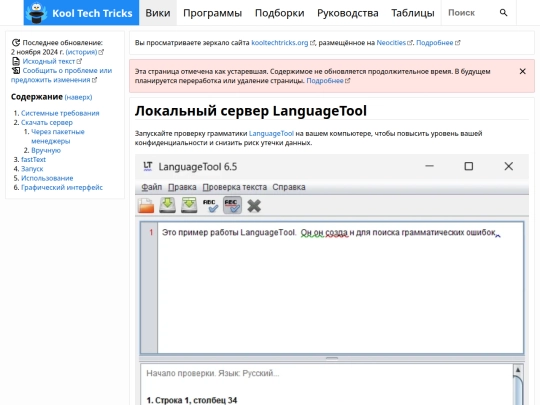Click the orange open file toolbar icon
540x405 pixels.
click(146, 206)
